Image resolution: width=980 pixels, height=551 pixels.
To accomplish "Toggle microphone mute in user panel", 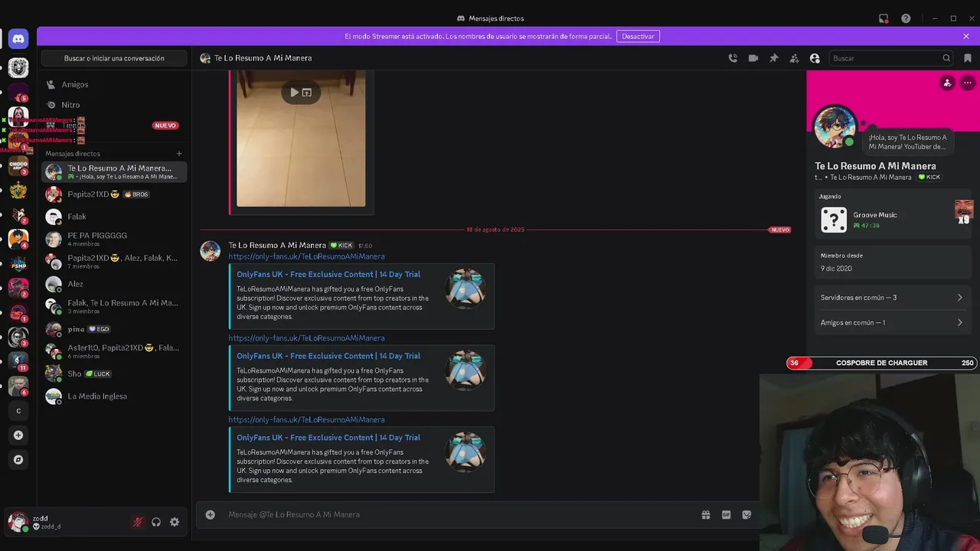I will (138, 522).
